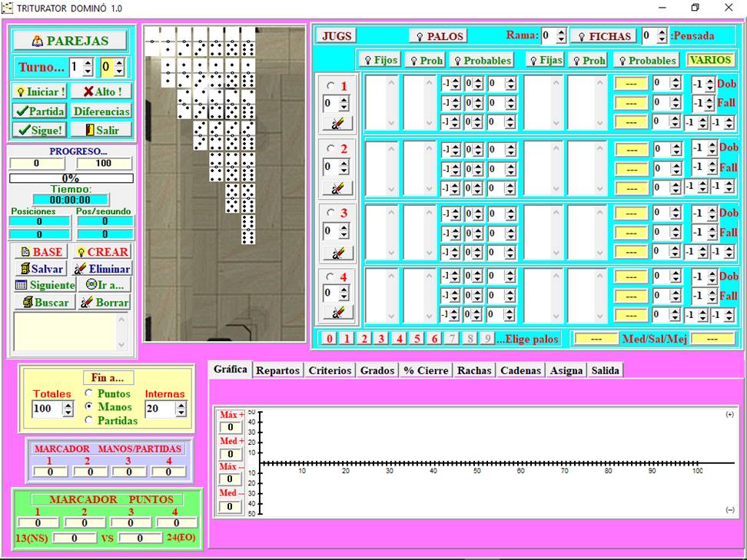Select suit number 5 in Elige palos
747x560 pixels.
[x=417, y=339]
